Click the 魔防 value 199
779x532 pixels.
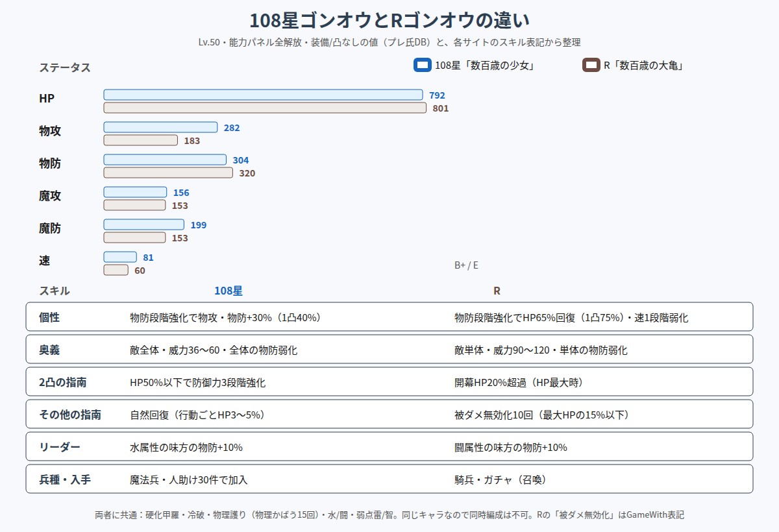click(199, 225)
